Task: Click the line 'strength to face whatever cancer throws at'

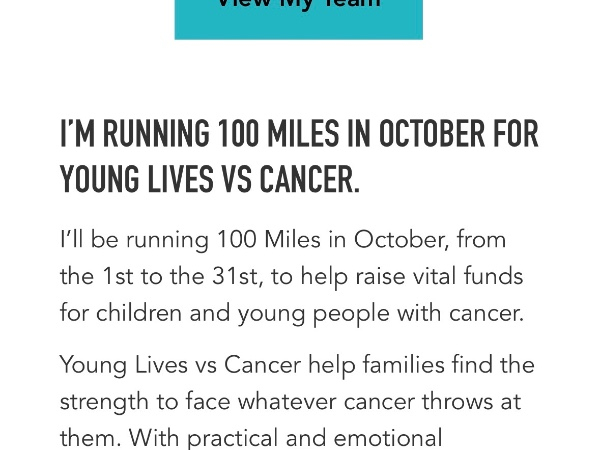Action: point(290,402)
